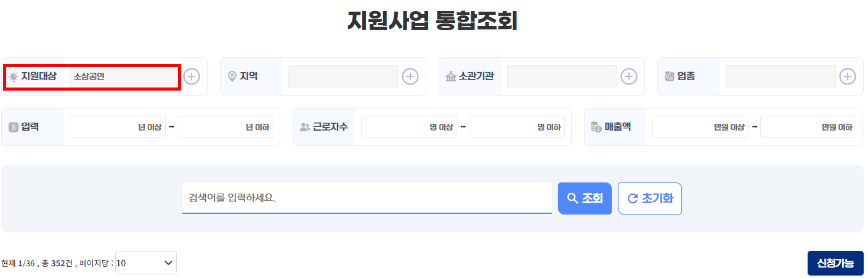
Task: Click the 초기화 reset button
Action: click(650, 198)
